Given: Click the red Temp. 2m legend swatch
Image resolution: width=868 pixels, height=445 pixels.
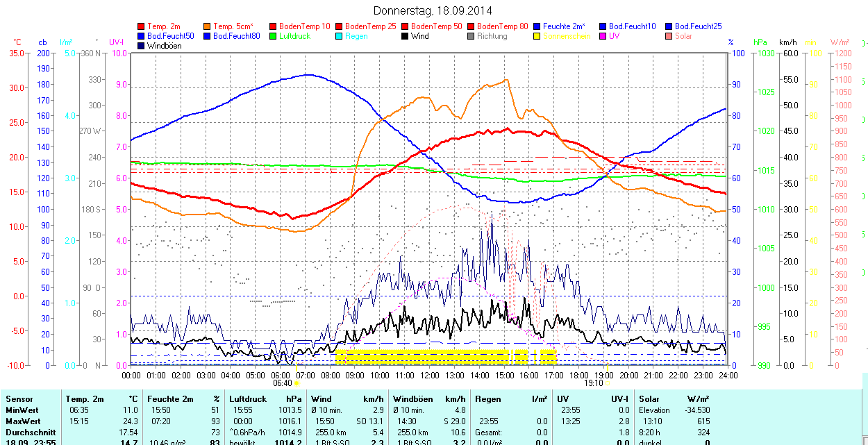Looking at the screenshot, I should coord(142,26).
